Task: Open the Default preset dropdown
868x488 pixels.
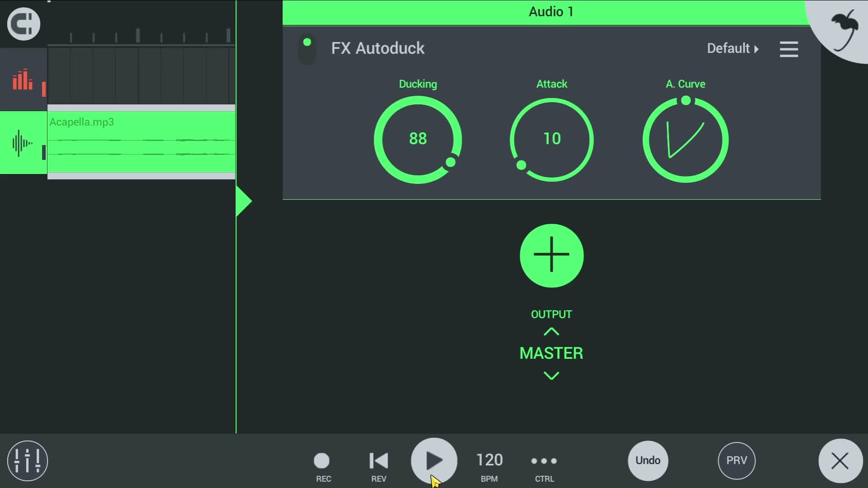Action: pos(732,48)
